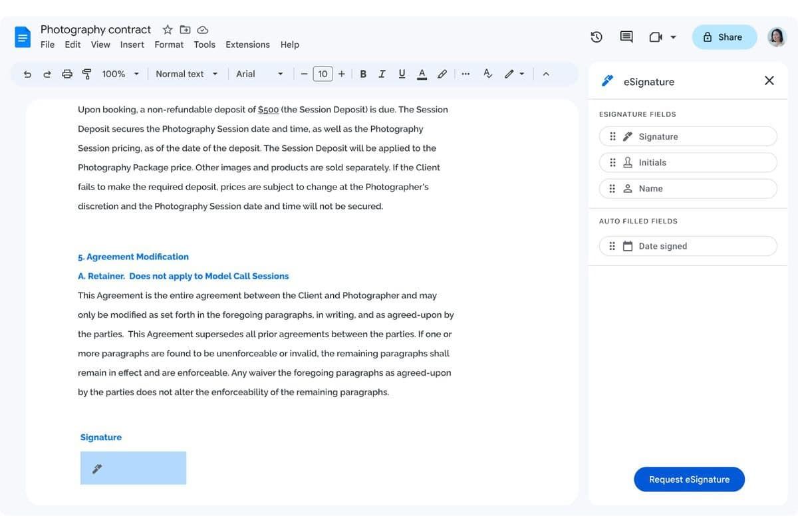The height and width of the screenshot is (532, 798).
Task: Click the Print icon
Action: coord(67,74)
